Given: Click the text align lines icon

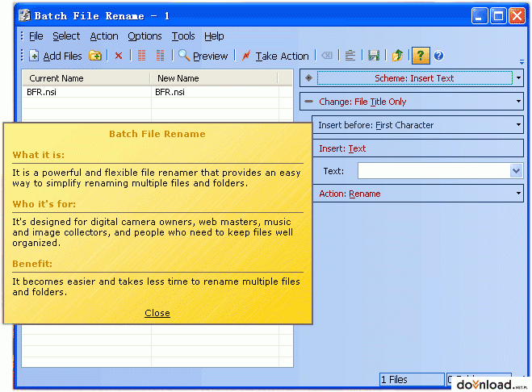Looking at the screenshot, I should (x=350, y=56).
